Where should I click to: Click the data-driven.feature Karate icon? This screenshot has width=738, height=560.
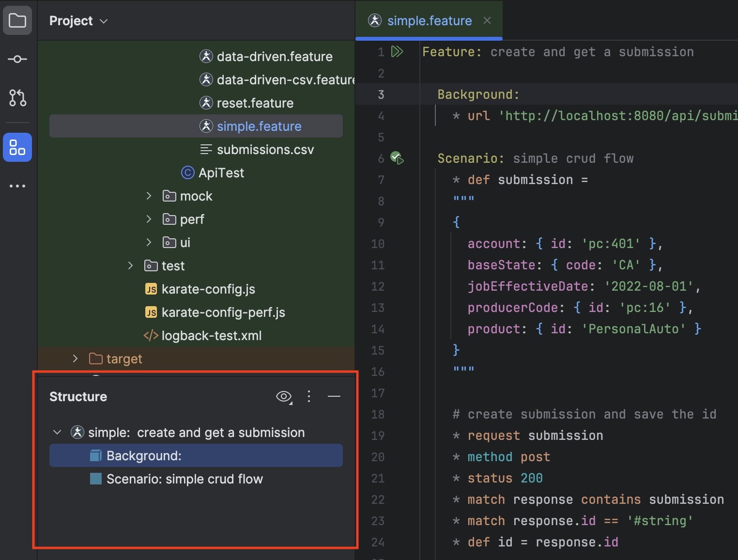point(206,56)
